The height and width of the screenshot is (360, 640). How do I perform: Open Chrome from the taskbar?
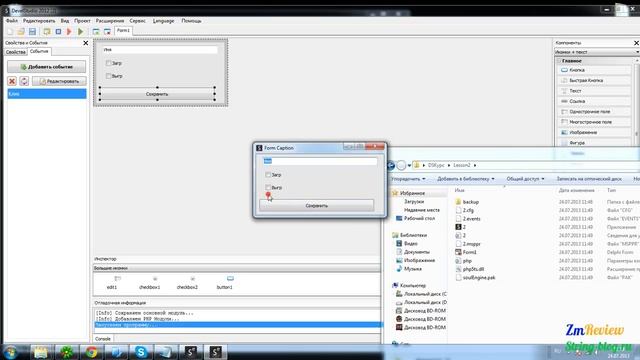coord(91,352)
